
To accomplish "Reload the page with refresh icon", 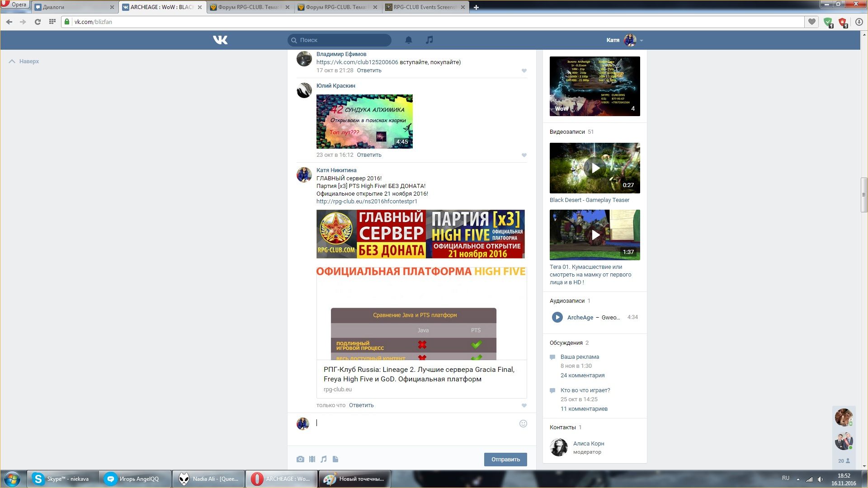I will (x=38, y=22).
